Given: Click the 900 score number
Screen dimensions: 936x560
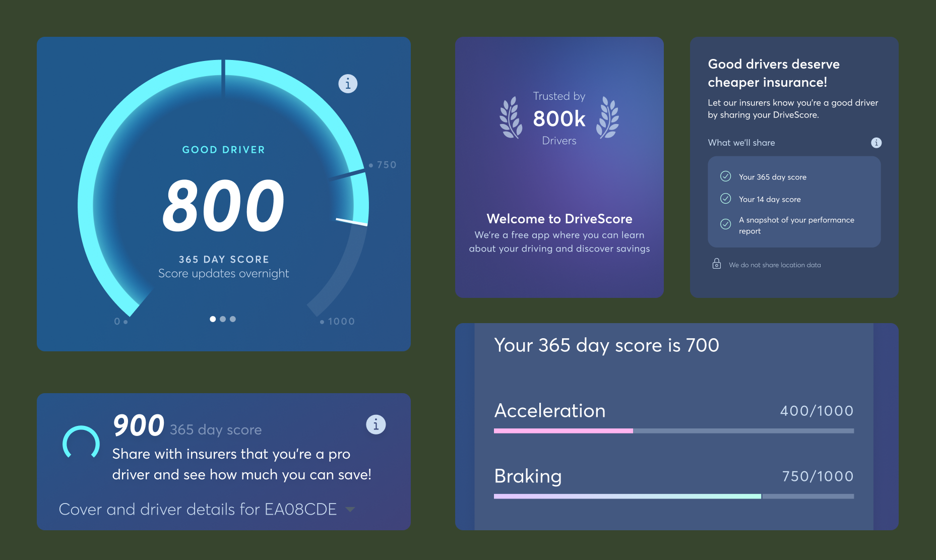Looking at the screenshot, I should click(x=139, y=425).
